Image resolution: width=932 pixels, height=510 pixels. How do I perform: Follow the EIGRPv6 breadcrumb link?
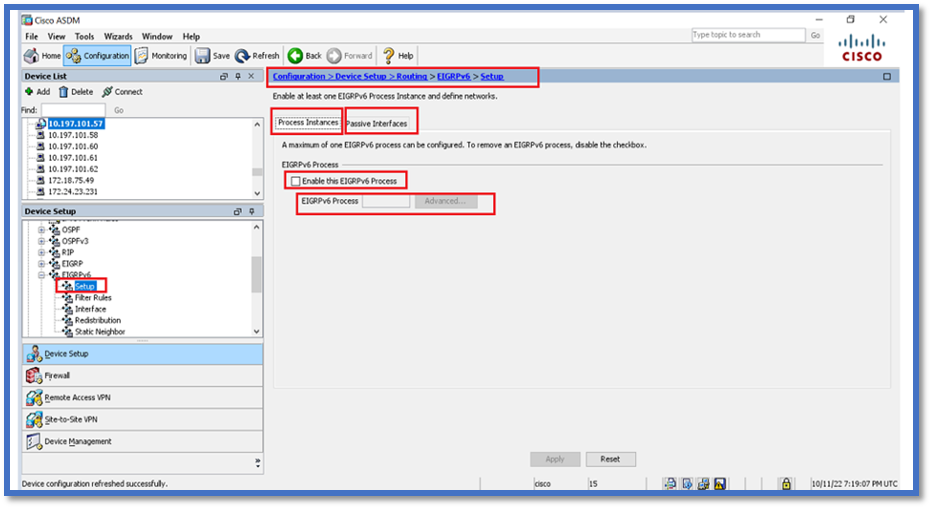pos(454,76)
